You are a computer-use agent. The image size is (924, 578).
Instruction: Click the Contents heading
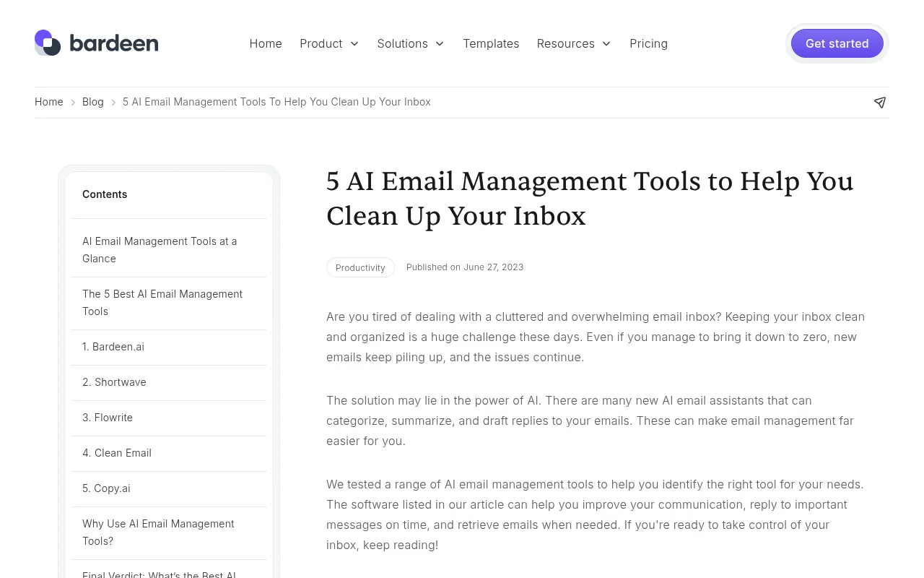pos(105,194)
